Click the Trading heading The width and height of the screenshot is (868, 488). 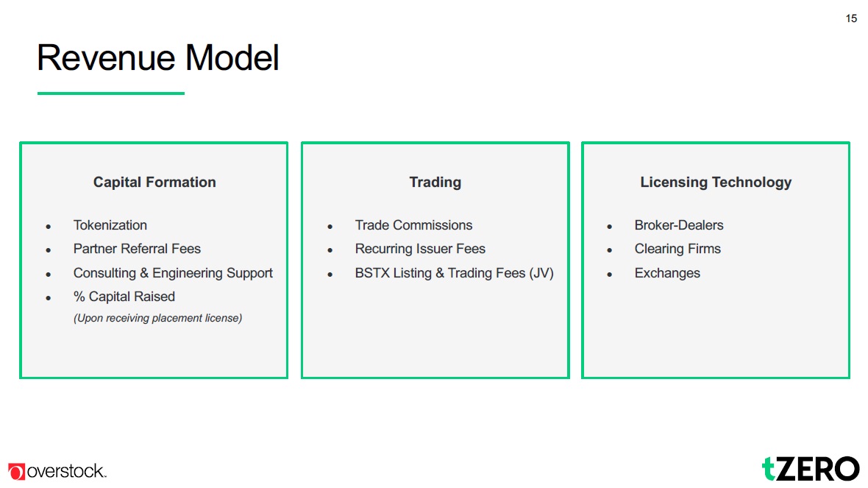[435, 183]
